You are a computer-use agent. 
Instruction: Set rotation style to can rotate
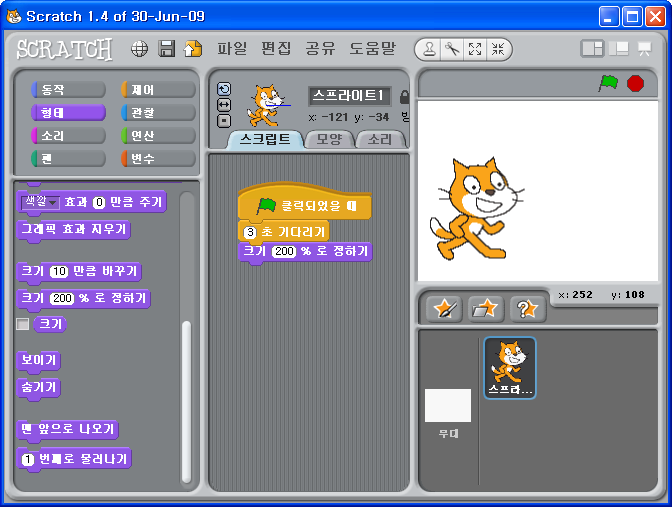pyautogui.click(x=224, y=89)
